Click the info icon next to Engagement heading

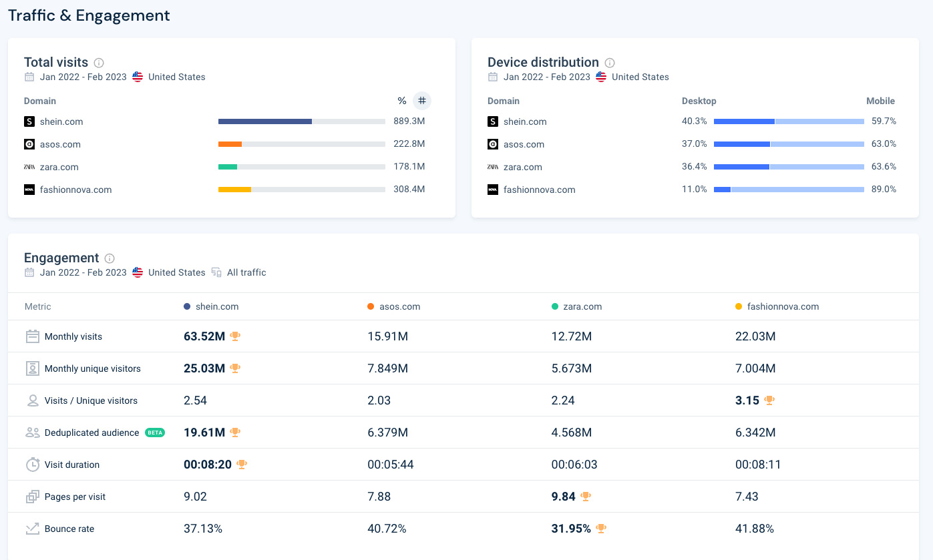pos(108,258)
